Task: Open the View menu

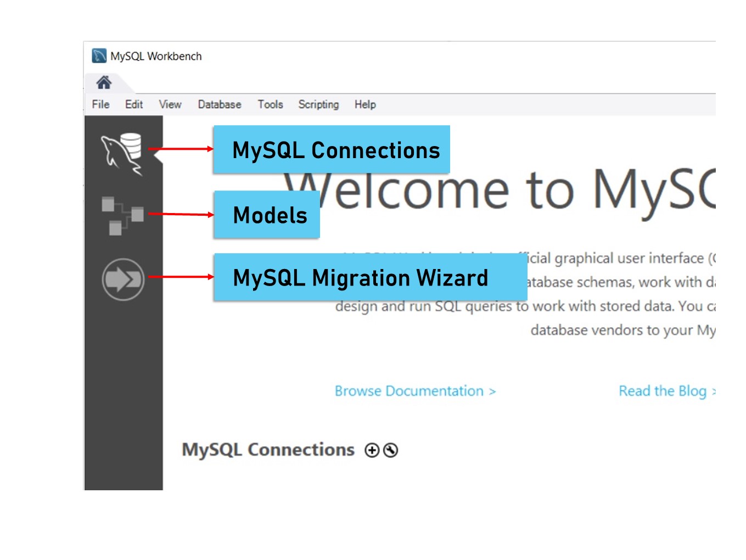Action: 170,104
